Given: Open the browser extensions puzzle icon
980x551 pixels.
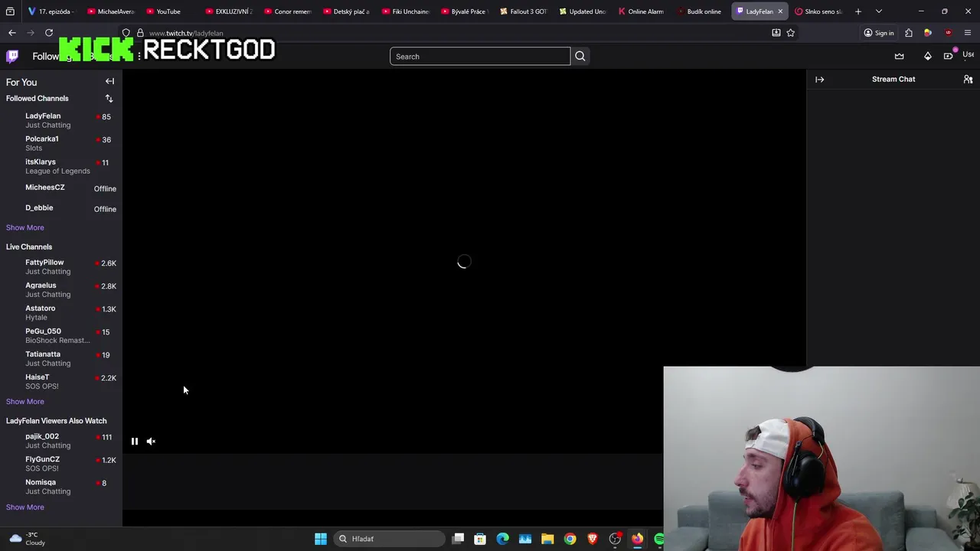Looking at the screenshot, I should (x=908, y=33).
